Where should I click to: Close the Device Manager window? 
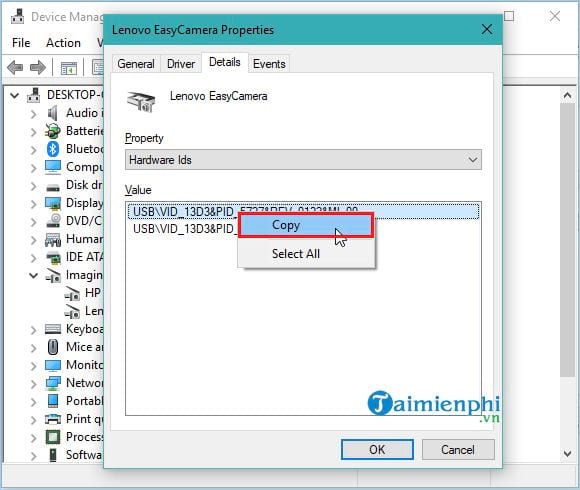point(555,16)
